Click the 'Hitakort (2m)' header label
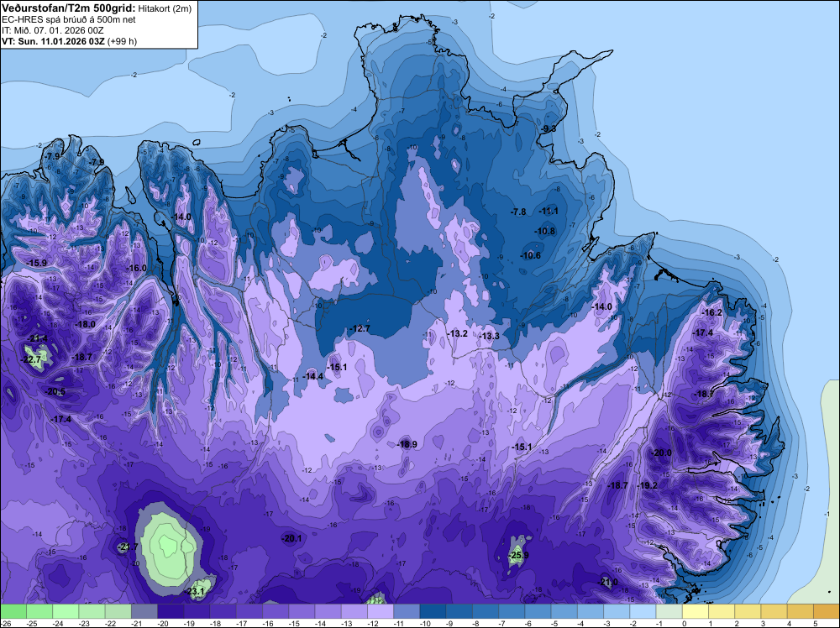Screen dimensions: 840x628 point(165,8)
